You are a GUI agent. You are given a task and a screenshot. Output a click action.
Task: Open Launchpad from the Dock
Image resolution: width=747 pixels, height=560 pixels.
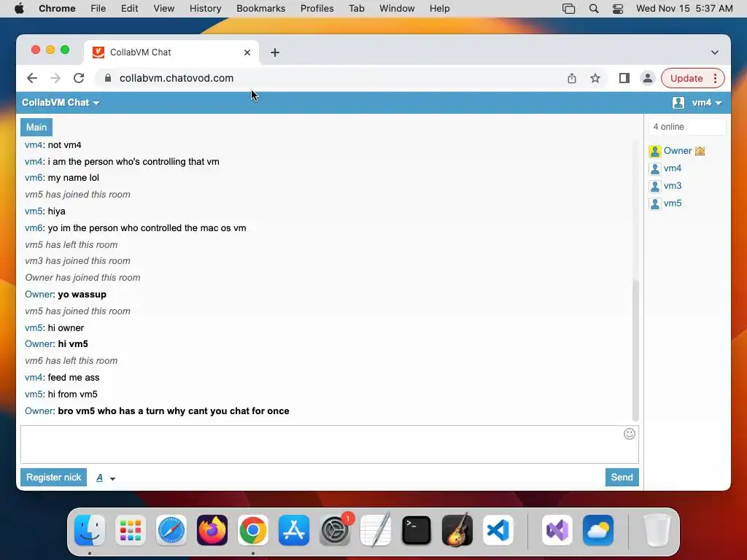tap(131, 530)
